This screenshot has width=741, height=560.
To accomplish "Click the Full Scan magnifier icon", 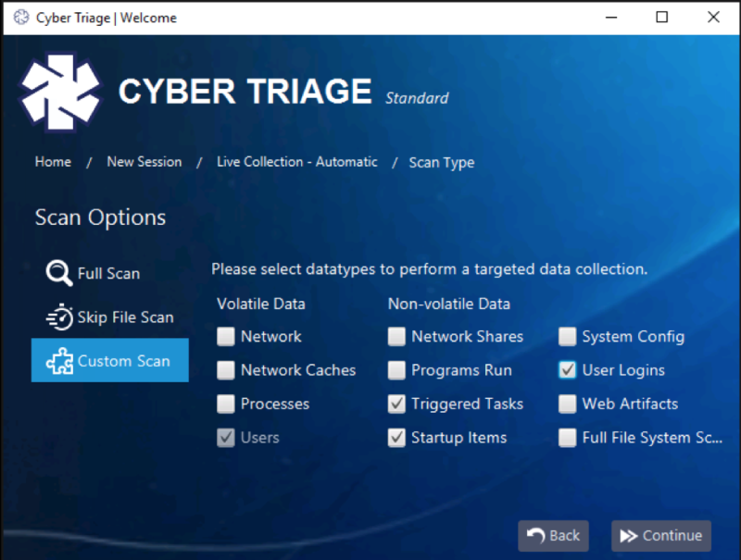I will coord(59,273).
